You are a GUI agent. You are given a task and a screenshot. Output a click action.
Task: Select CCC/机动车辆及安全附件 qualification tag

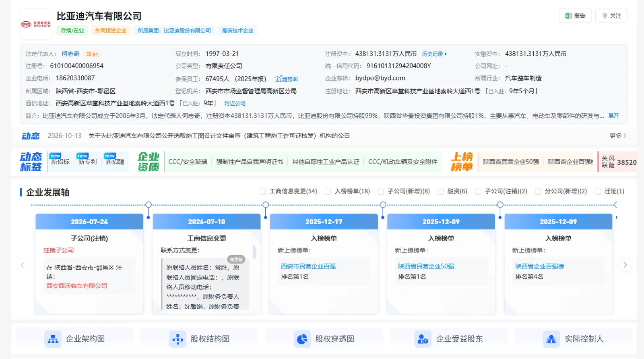point(403,162)
